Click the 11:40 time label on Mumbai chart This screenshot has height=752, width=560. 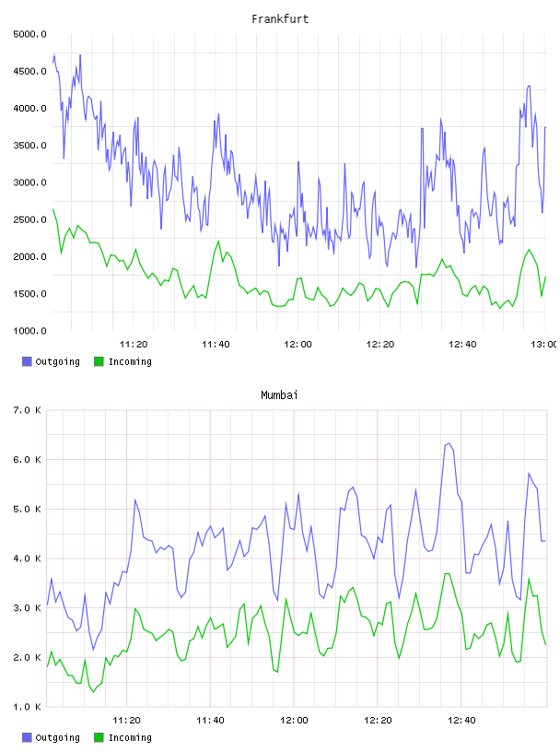[211, 721]
